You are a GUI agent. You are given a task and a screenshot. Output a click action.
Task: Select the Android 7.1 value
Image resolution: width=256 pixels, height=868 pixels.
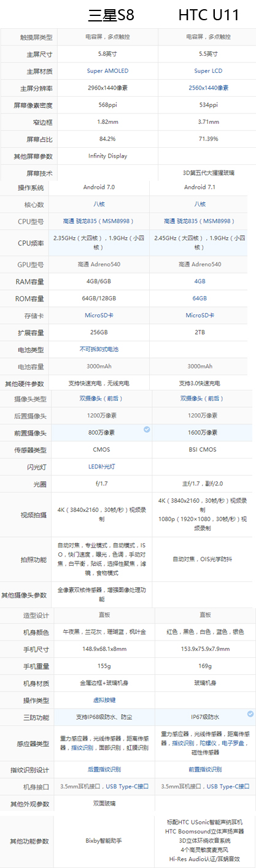pyautogui.click(x=200, y=186)
